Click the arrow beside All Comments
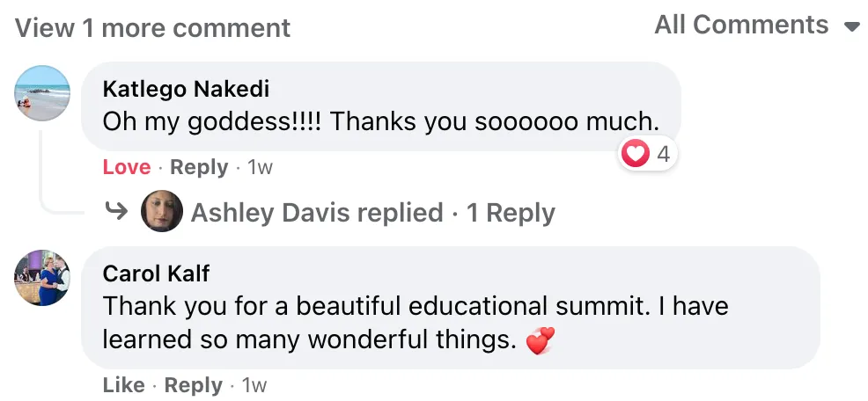The image size is (868, 401). click(851, 27)
